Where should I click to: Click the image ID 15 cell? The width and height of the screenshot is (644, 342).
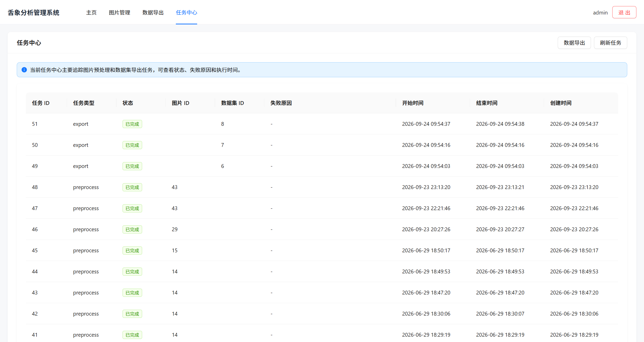pos(175,251)
